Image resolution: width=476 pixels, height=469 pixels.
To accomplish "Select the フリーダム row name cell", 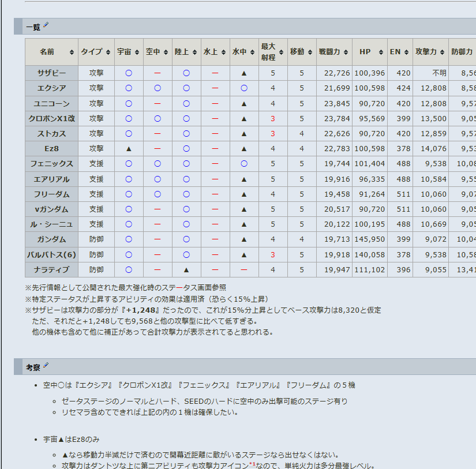I will coord(51,194).
